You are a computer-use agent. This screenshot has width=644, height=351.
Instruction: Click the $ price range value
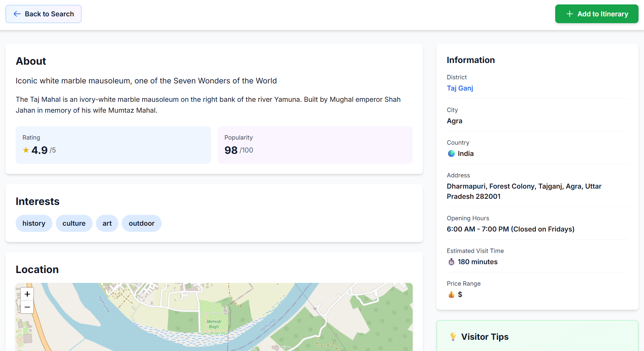[x=460, y=294]
